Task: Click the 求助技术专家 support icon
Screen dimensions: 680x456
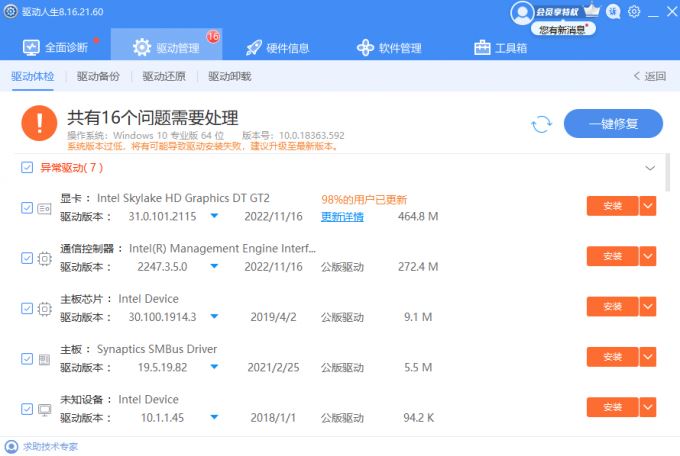Action: pyautogui.click(x=11, y=447)
